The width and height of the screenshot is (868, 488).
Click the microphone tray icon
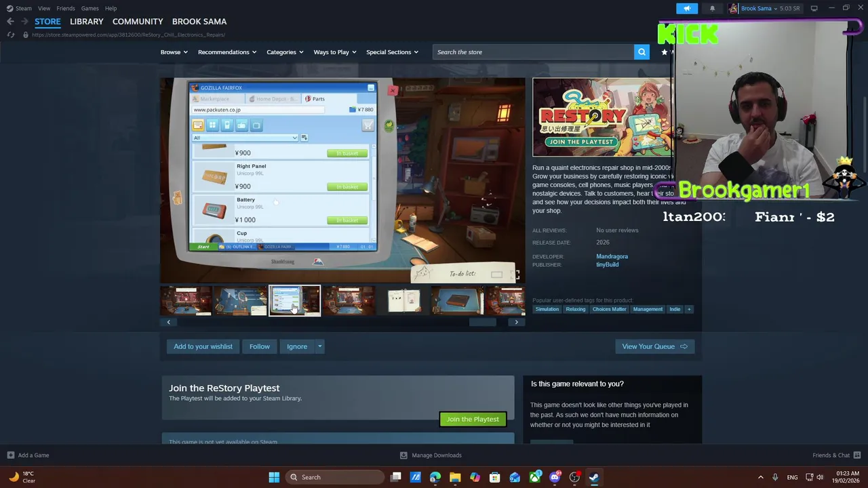point(775,477)
